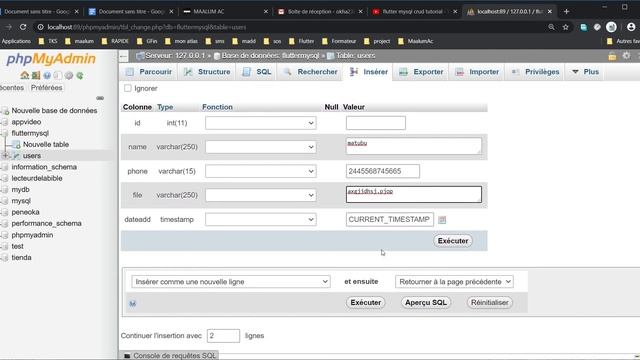Viewport: 640px width, 360px height.
Task: Open the Chrome user profile icon
Action: 631,27
